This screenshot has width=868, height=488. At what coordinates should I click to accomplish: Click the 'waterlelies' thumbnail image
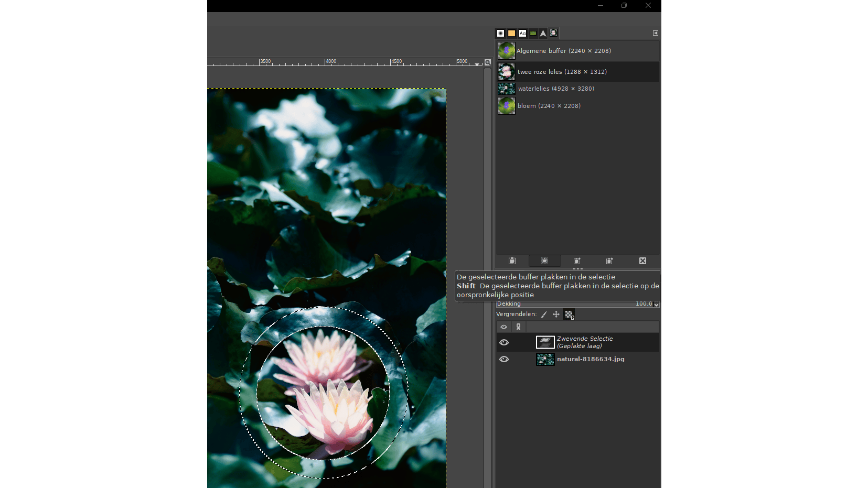(506, 89)
